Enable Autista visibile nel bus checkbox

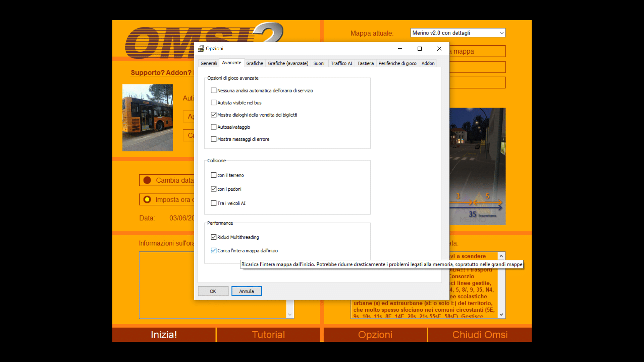214,103
